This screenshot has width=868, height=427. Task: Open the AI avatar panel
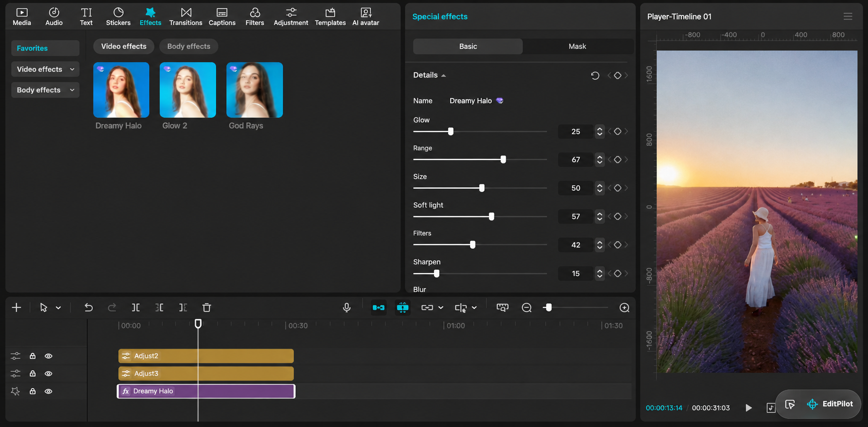(366, 16)
